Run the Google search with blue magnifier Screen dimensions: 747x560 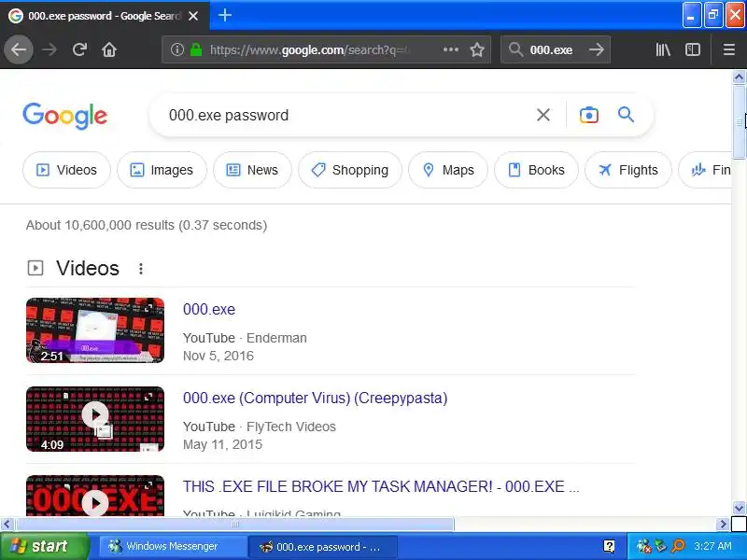click(626, 115)
